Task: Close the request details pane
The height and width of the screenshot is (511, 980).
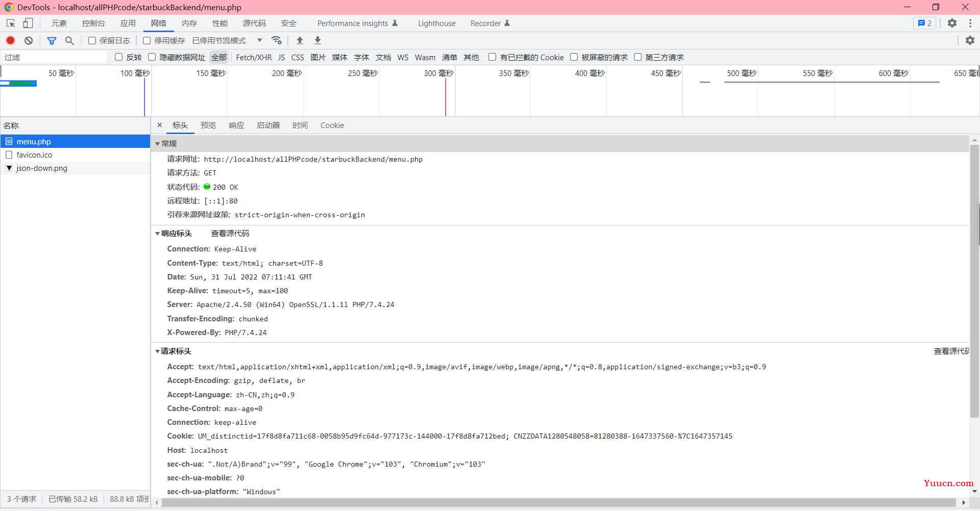Action: click(x=160, y=125)
